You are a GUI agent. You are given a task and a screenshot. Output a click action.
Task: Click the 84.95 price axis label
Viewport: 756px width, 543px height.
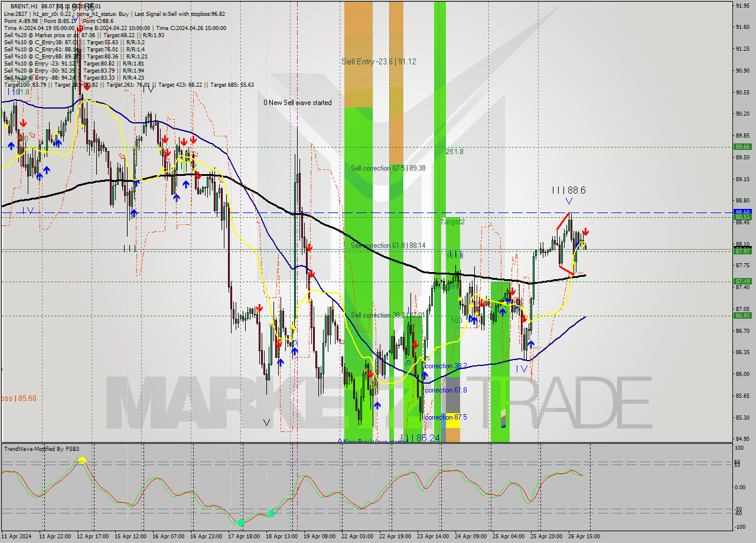(742, 439)
